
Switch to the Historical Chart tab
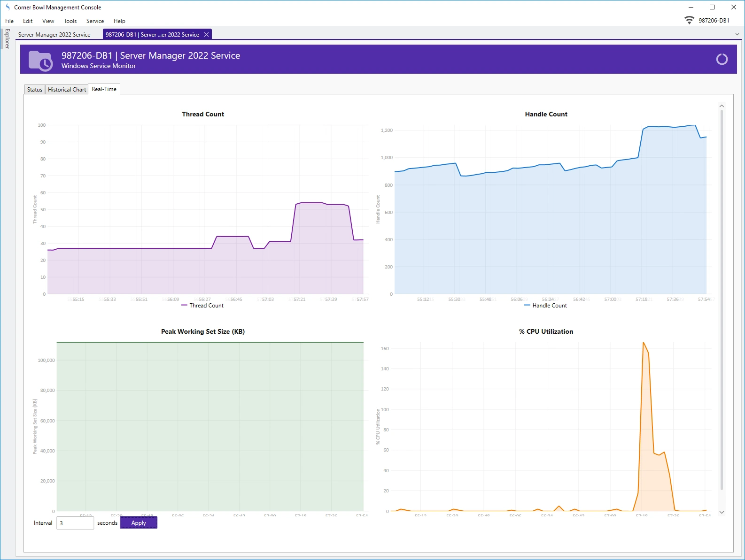pyautogui.click(x=67, y=90)
